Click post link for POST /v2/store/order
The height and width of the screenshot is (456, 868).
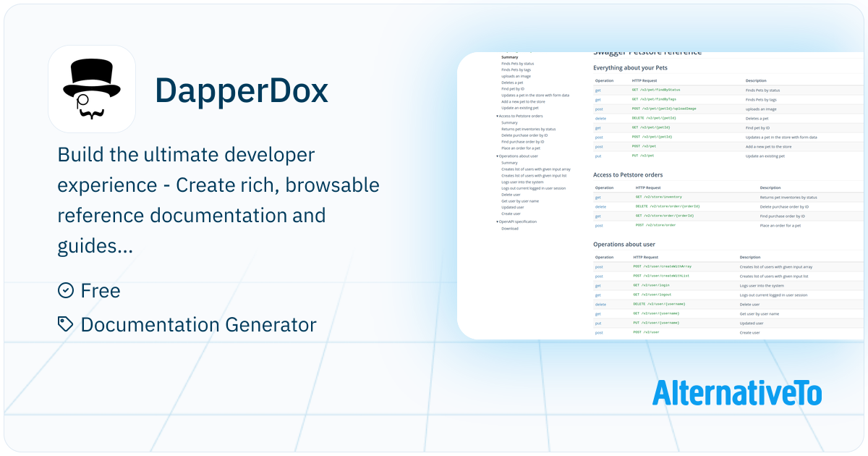click(x=599, y=225)
